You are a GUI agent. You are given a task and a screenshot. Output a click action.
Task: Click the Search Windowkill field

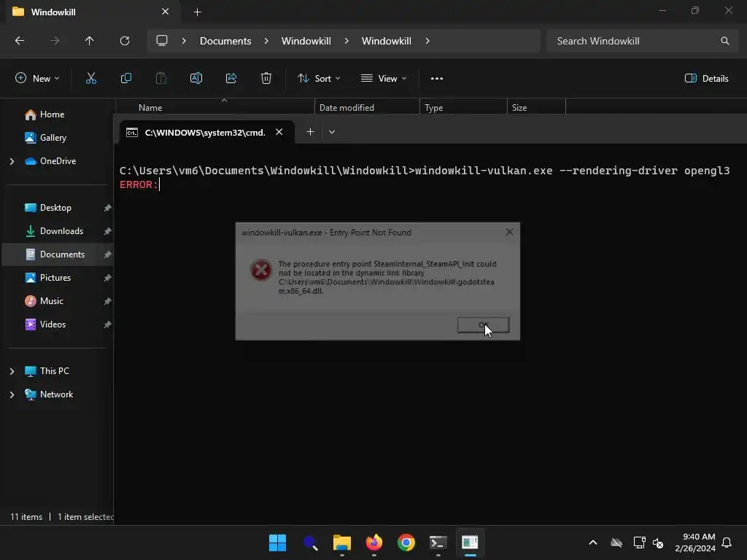point(642,41)
